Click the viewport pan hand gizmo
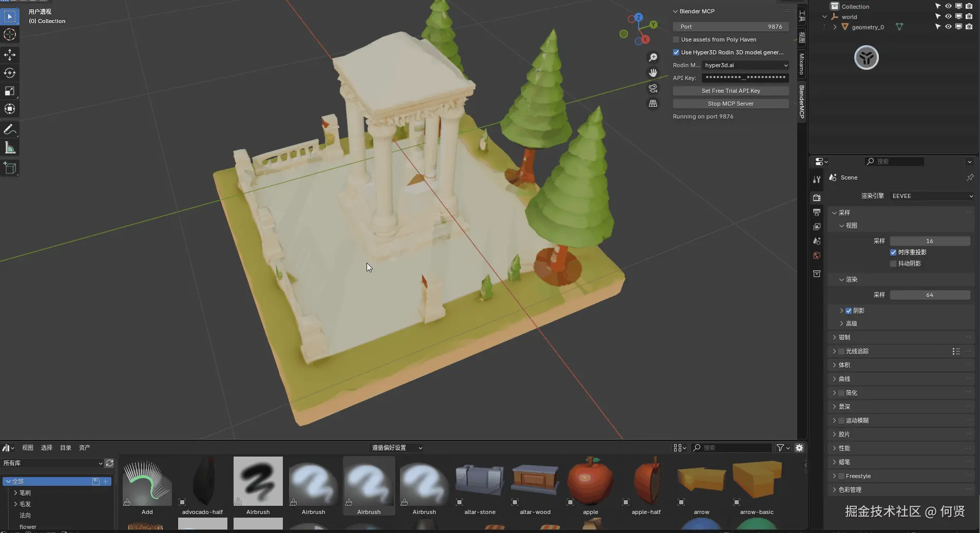Image resolution: width=980 pixels, height=533 pixels. click(x=653, y=73)
